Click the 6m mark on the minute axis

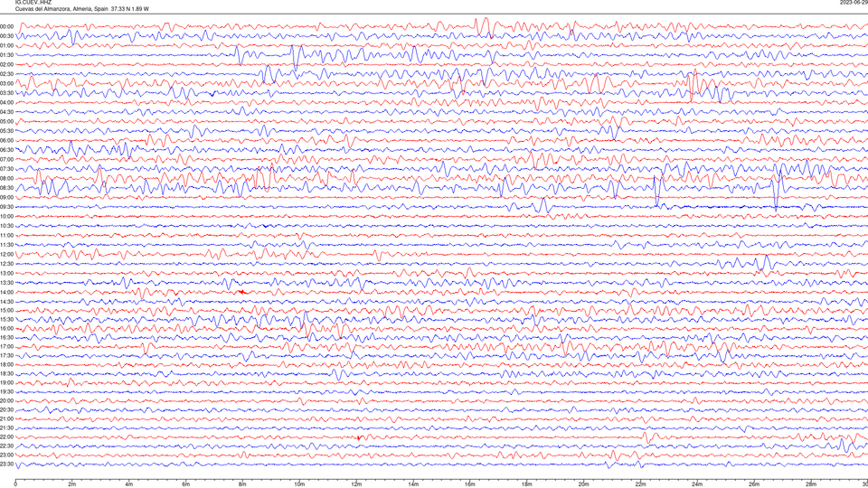tap(185, 484)
